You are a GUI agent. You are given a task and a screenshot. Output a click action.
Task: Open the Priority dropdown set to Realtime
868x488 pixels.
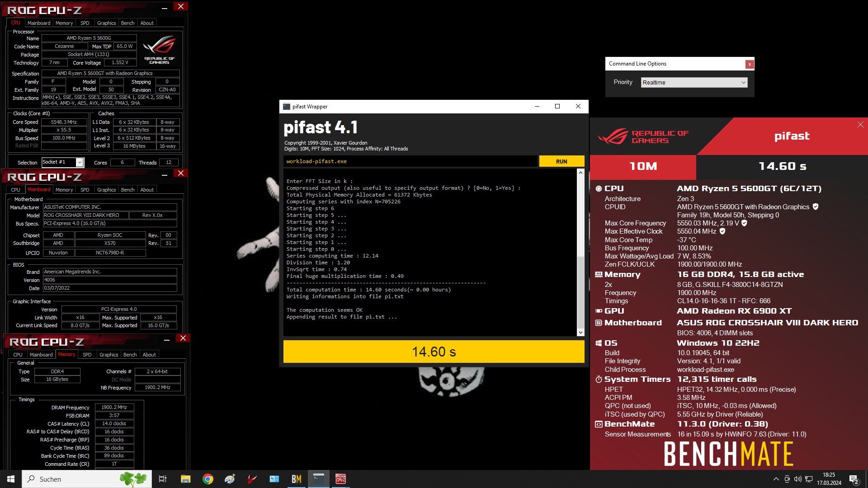tap(694, 83)
